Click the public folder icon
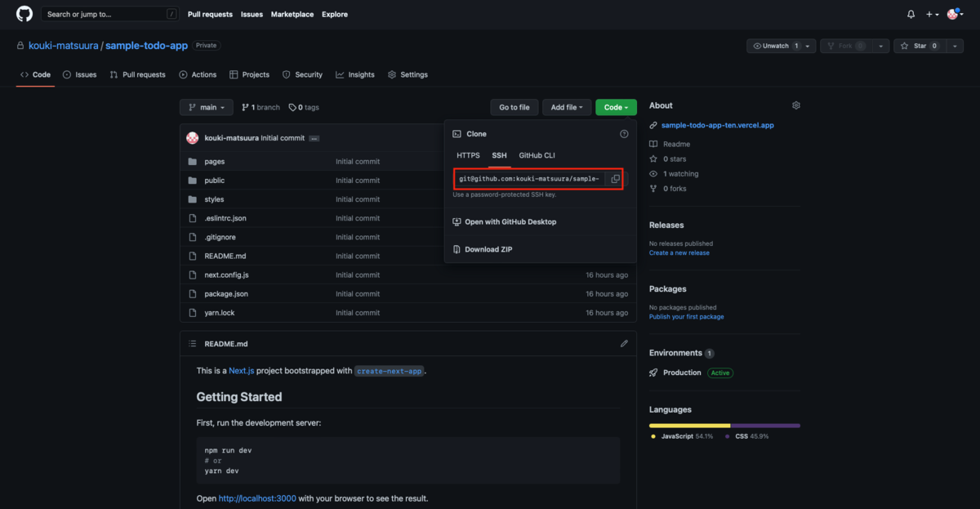Screen dimensions: 980x509 pos(193,181)
